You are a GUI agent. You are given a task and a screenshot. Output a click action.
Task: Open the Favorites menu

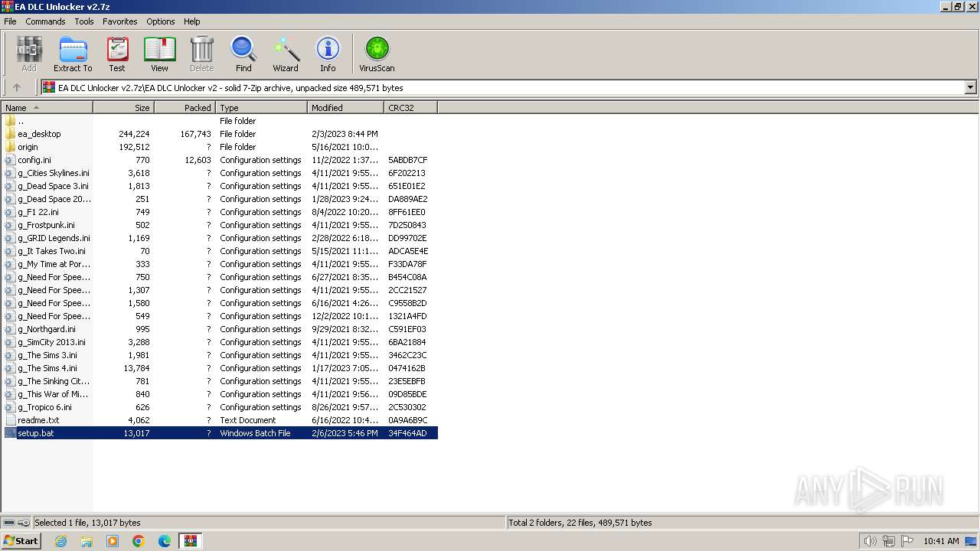pyautogui.click(x=120, y=21)
